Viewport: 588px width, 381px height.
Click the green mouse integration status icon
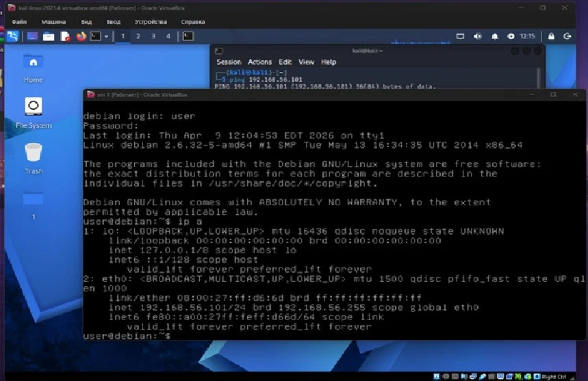[528, 376]
